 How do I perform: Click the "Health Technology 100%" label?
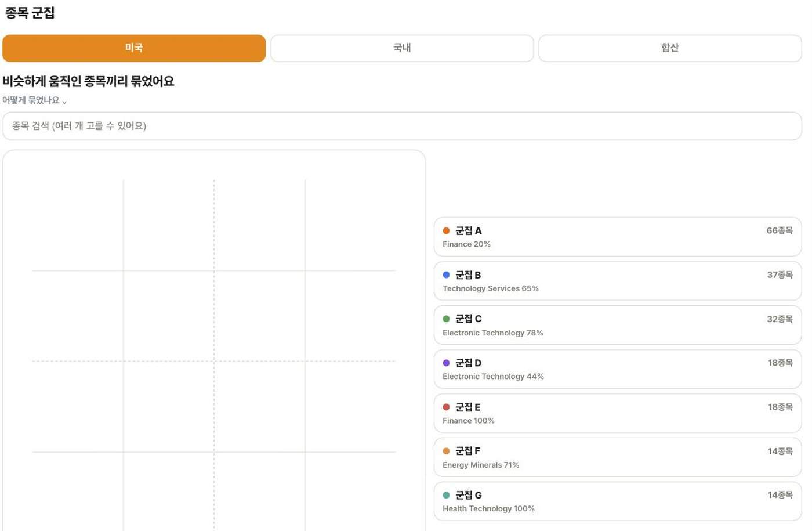tap(488, 509)
